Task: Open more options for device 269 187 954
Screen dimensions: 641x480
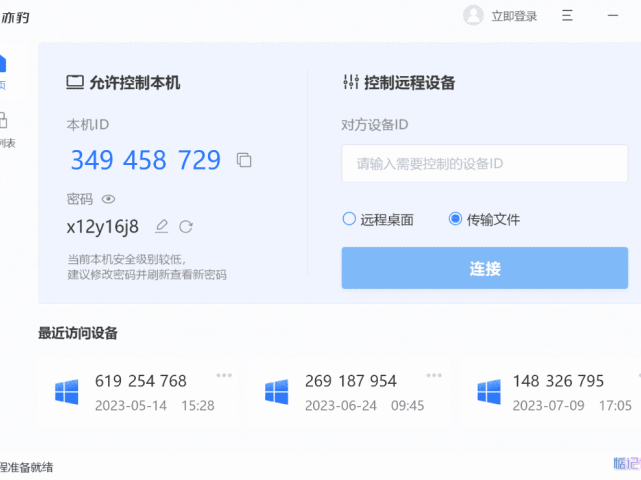Action: tap(434, 375)
